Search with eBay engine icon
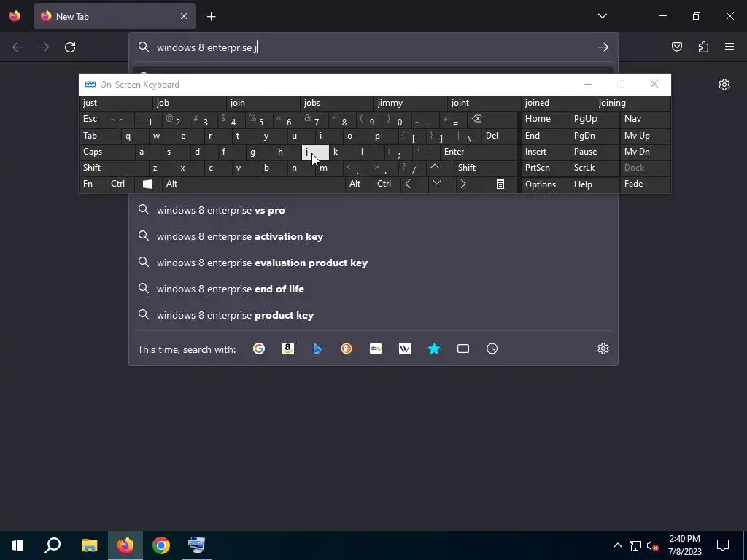Image resolution: width=747 pixels, height=560 pixels. [376, 349]
